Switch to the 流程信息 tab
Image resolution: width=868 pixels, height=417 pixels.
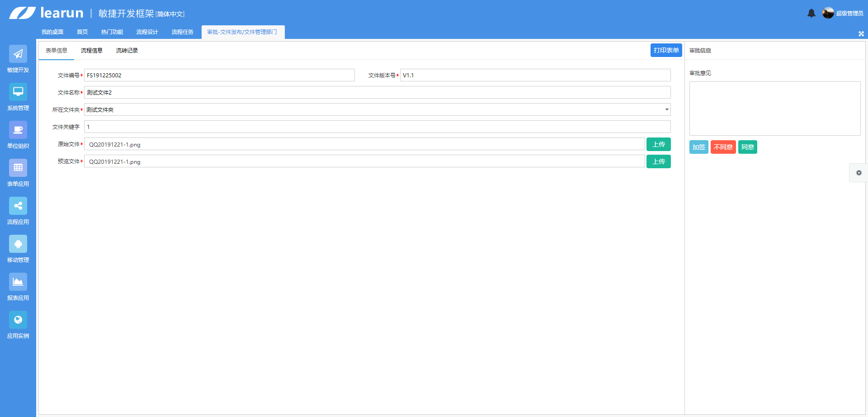pyautogui.click(x=91, y=51)
